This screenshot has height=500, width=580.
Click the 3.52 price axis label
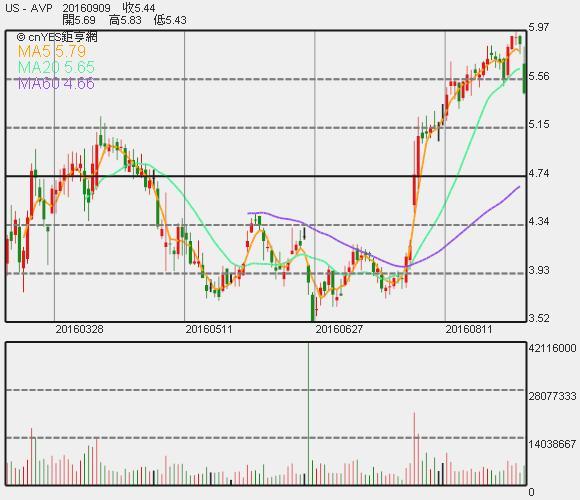(x=539, y=318)
